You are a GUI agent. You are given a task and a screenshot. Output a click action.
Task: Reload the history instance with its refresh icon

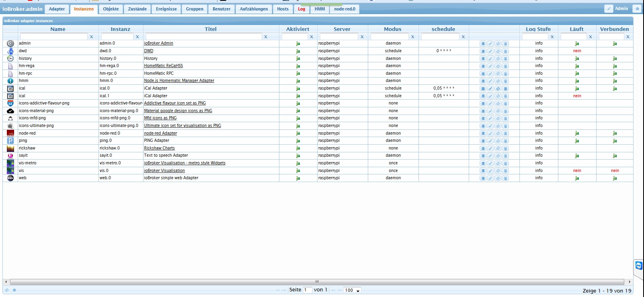498,59
